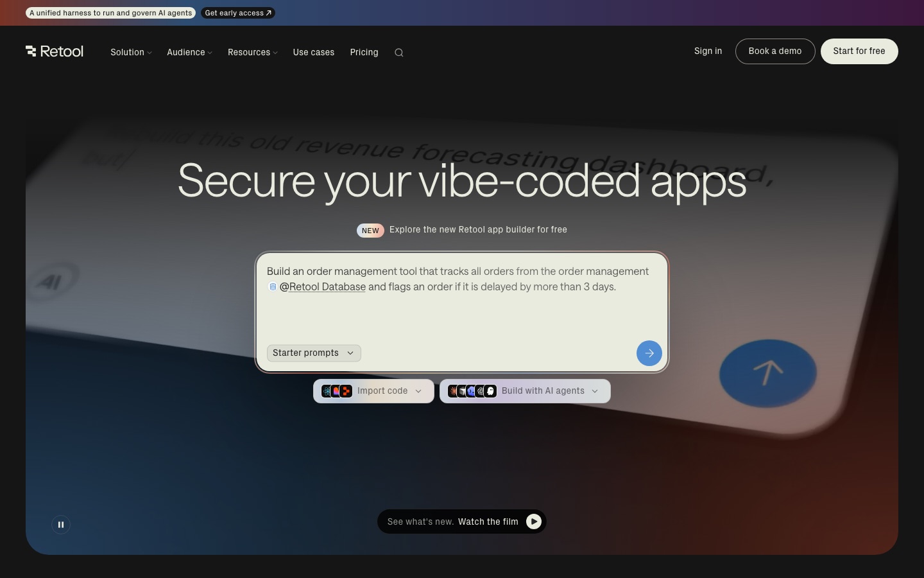Open the site search icon
Screen dimensions: 924x578
pyautogui.click(x=399, y=53)
